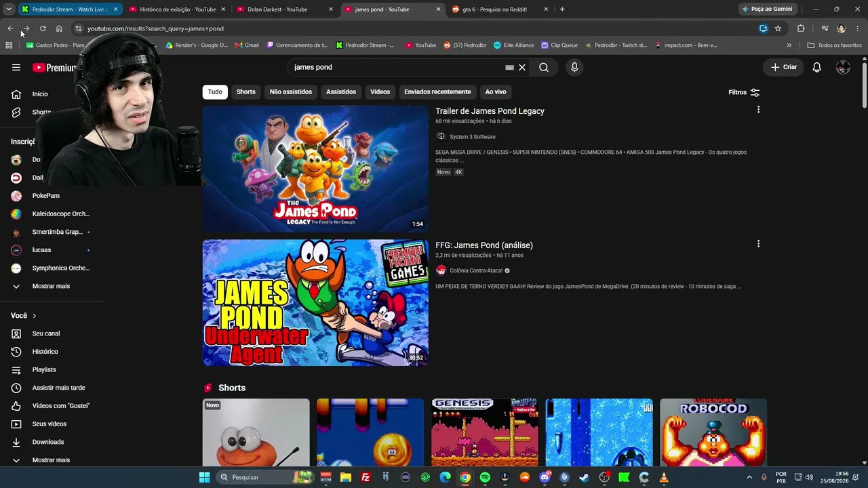Select the Tudo filter chip
The height and width of the screenshot is (488, 868).
tap(215, 91)
